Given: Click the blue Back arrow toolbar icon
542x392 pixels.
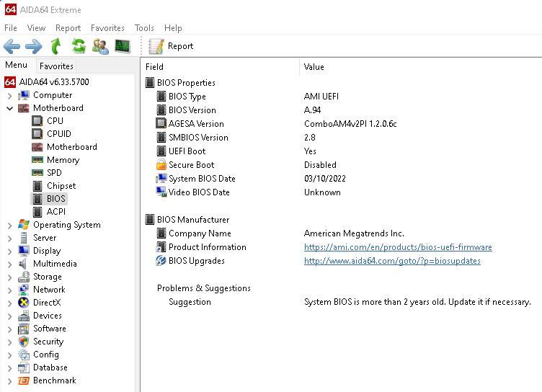Looking at the screenshot, I should (x=12, y=46).
